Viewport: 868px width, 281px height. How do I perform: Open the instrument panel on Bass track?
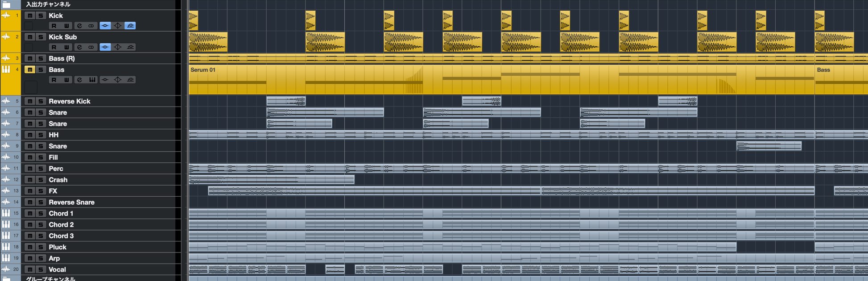(x=92, y=80)
